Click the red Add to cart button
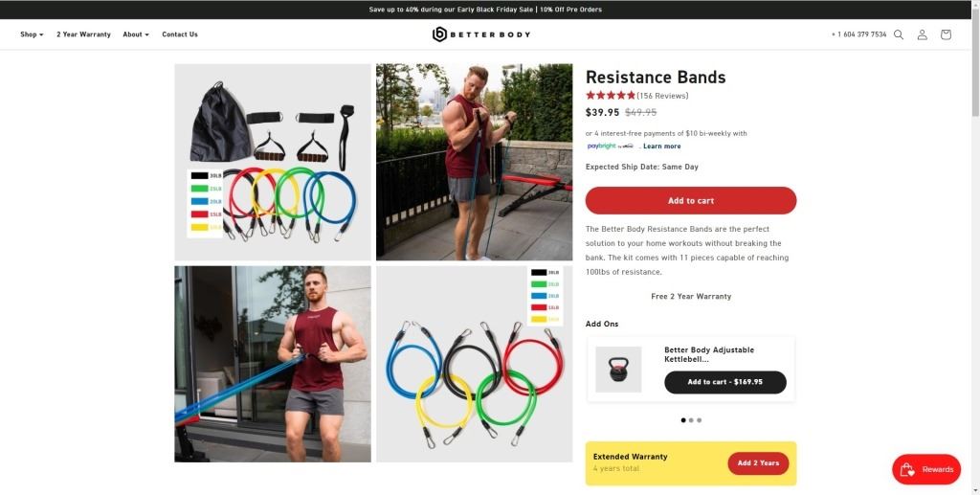The height and width of the screenshot is (495, 980). 691,201
